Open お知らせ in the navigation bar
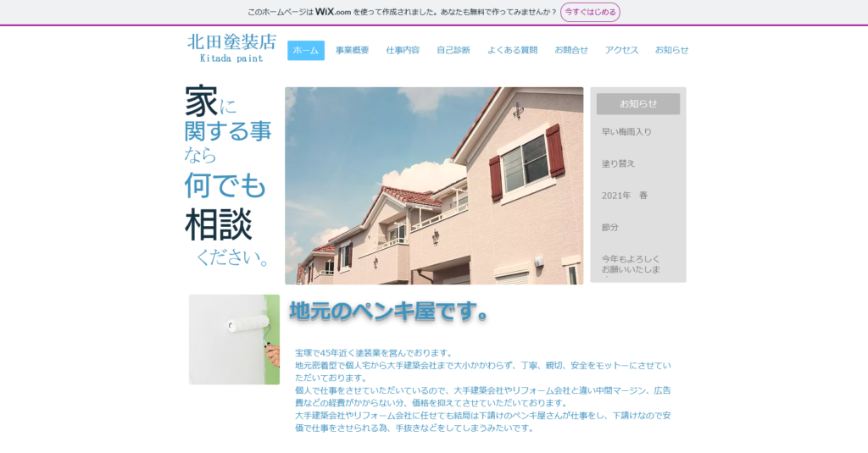Screen dimensions: 868x453 pos(671,50)
